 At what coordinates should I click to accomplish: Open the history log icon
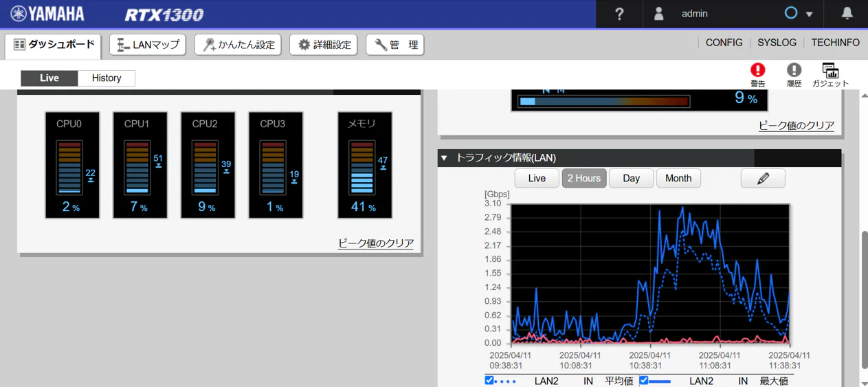[794, 70]
